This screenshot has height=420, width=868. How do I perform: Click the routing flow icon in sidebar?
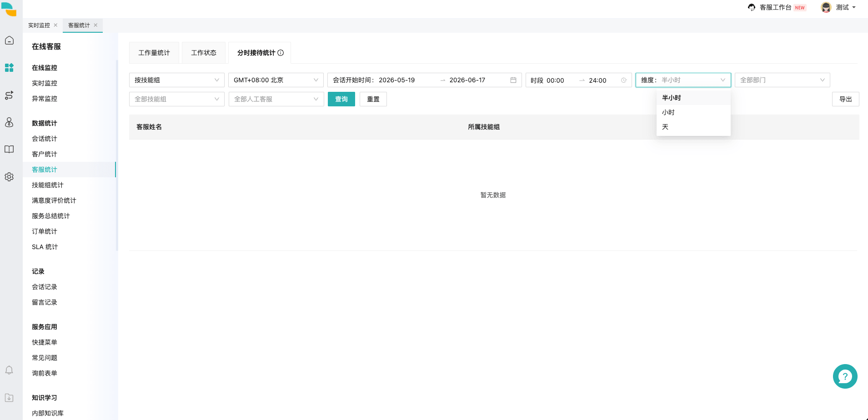pos(9,95)
